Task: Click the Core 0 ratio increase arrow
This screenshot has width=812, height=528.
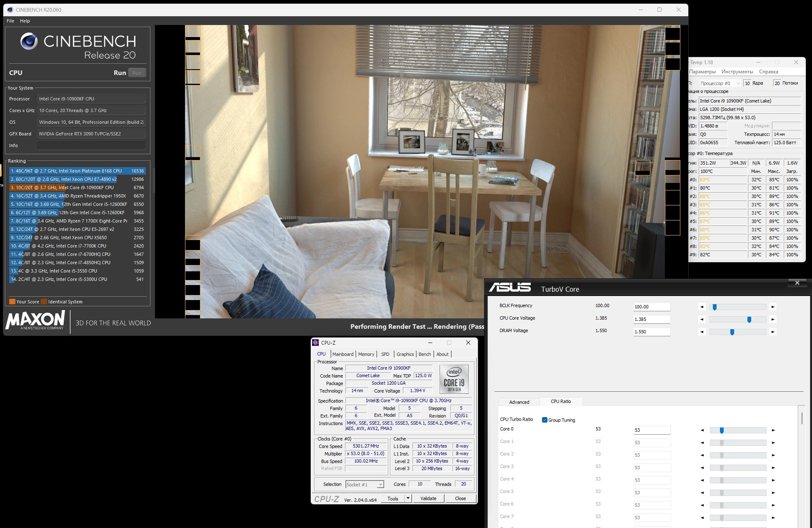Action: coord(773,430)
